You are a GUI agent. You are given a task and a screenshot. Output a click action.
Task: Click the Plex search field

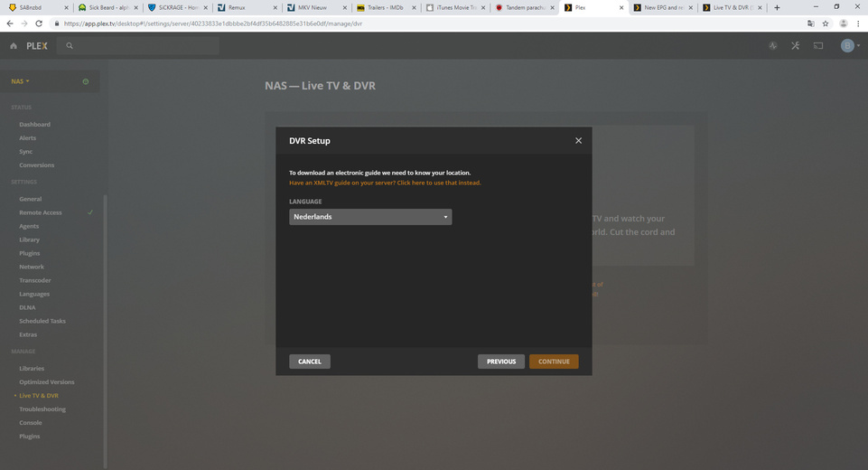pyautogui.click(x=139, y=46)
